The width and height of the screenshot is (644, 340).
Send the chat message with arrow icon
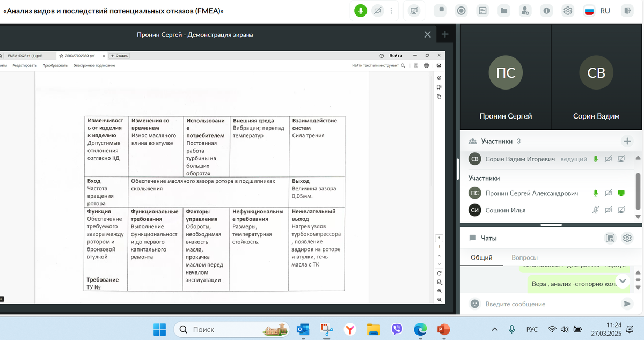pos(627,304)
